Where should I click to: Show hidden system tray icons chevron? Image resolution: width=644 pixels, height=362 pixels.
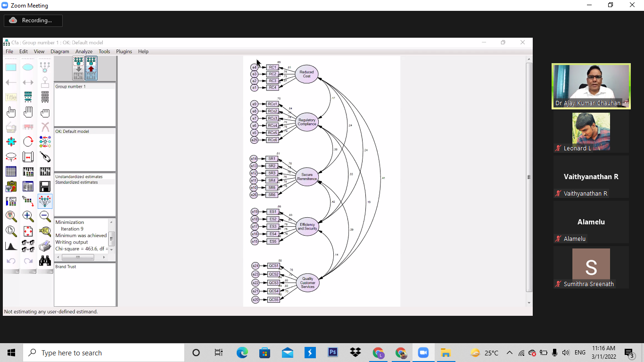[510, 353]
